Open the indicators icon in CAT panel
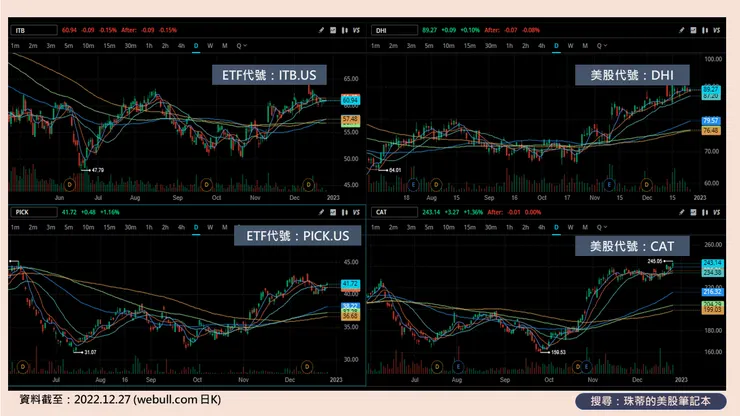This screenshot has width=740, height=416. coord(693,212)
